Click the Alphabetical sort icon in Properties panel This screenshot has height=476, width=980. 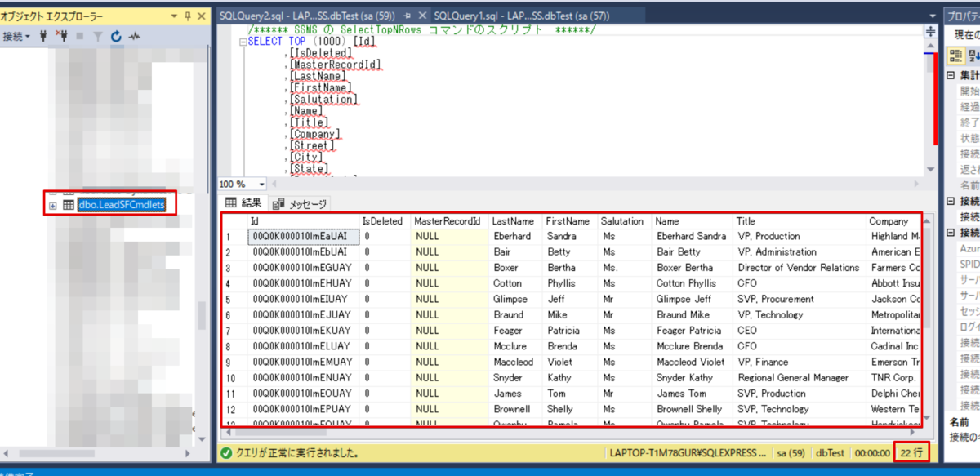(x=973, y=56)
